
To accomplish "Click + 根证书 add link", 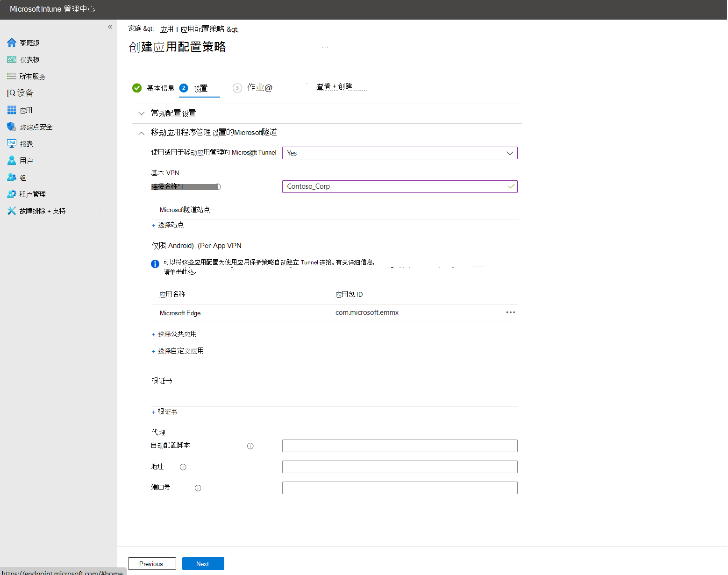I will [164, 412].
